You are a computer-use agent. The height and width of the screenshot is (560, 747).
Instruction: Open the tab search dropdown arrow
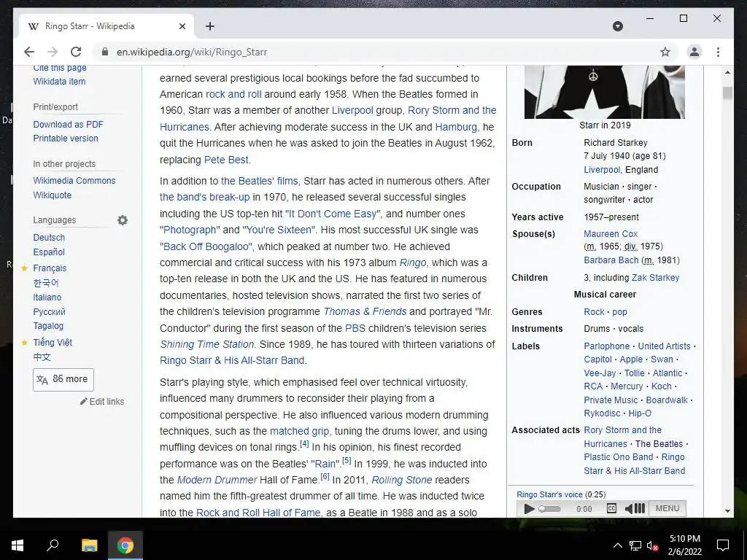click(617, 26)
